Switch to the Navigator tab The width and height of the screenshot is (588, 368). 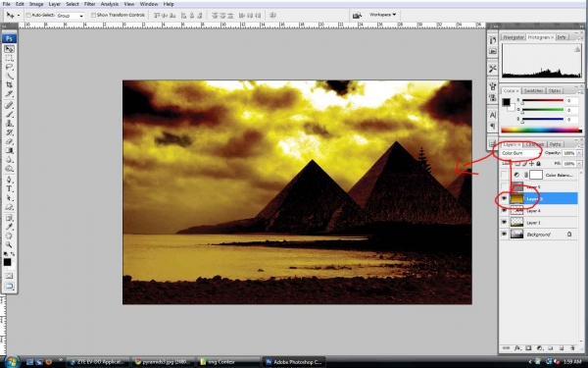(x=513, y=37)
